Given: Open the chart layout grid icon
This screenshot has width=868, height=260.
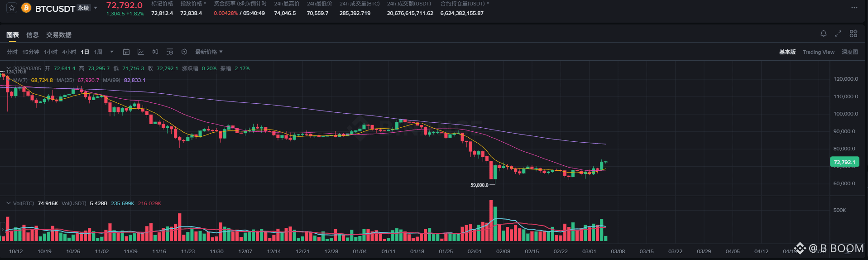Looking at the screenshot, I should 854,34.
